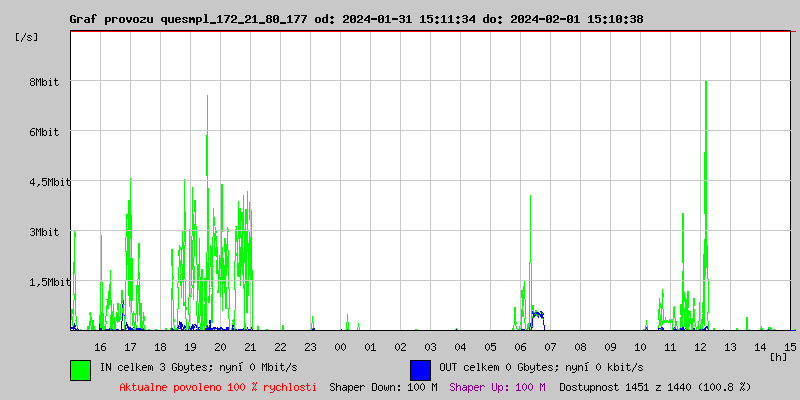
Task: Click the 3Mbit y-axis label
Action: tap(44, 232)
